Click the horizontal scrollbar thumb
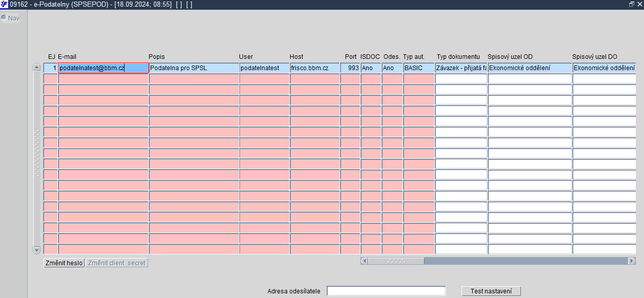The height and width of the screenshot is (298, 644). [396, 261]
